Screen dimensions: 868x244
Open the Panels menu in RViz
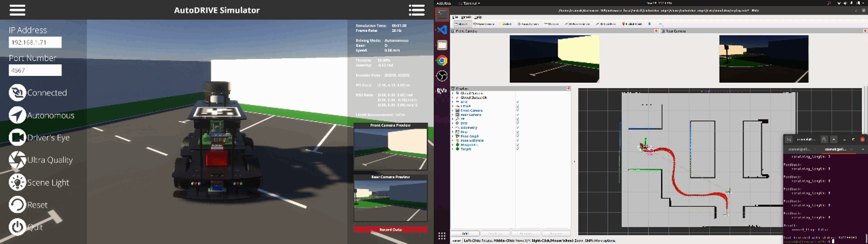point(466,17)
